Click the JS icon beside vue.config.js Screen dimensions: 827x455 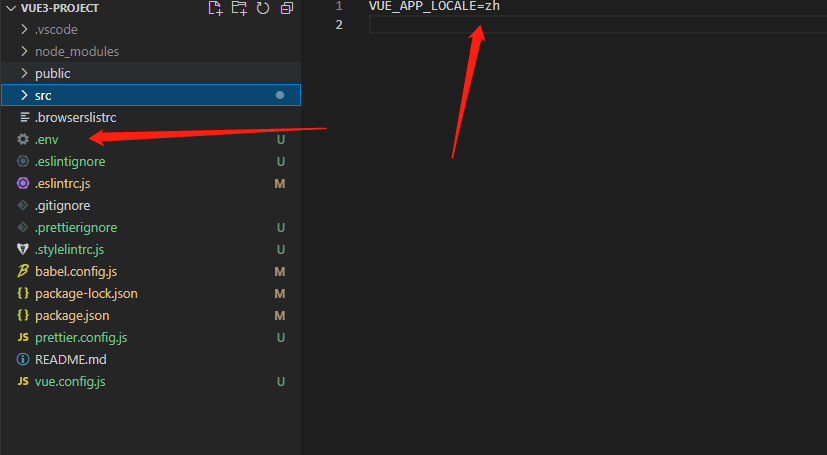coord(23,381)
